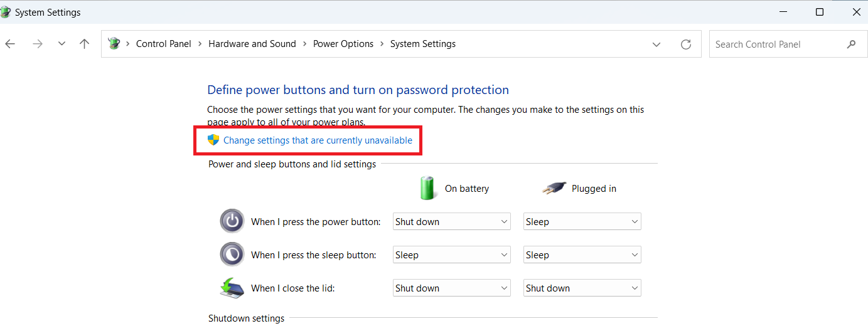Open the Recent locations chevron
Screen dimensions: 868x331
[x=62, y=44]
